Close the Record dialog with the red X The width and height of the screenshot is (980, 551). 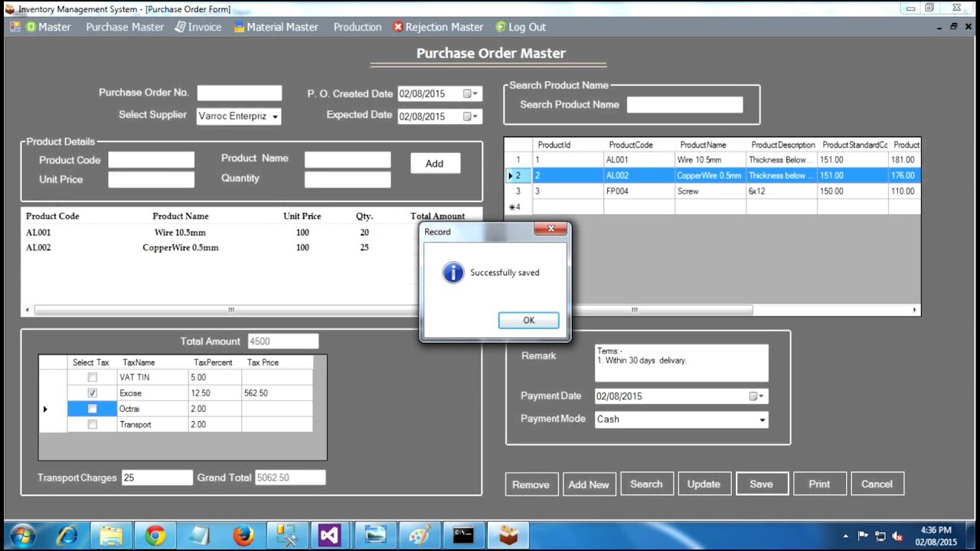pyautogui.click(x=550, y=229)
